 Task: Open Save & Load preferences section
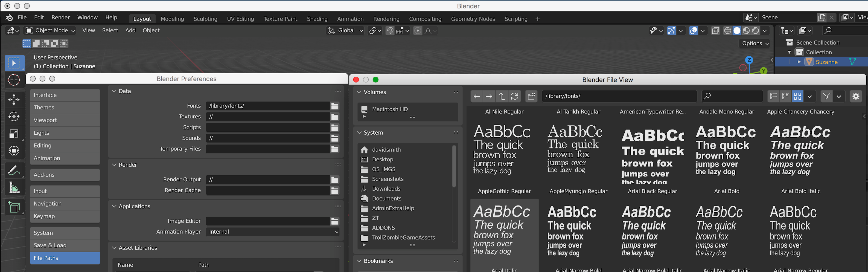(65, 246)
